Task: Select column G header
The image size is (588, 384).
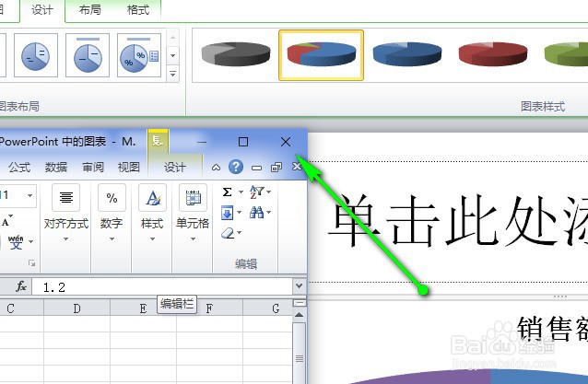Action: click(x=267, y=308)
